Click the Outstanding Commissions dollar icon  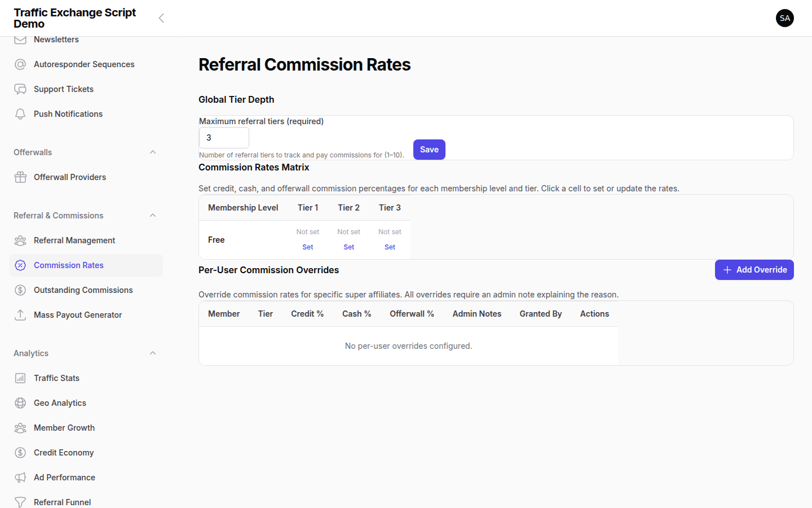pyautogui.click(x=20, y=290)
